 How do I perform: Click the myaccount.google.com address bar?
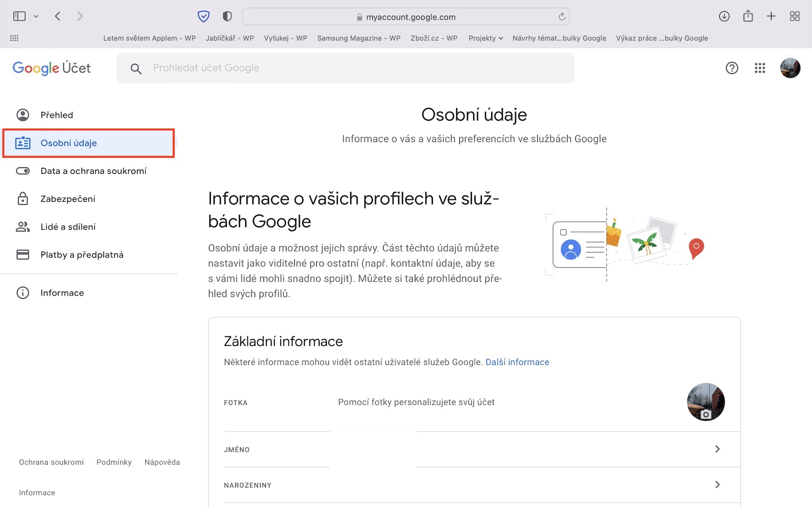coord(406,17)
